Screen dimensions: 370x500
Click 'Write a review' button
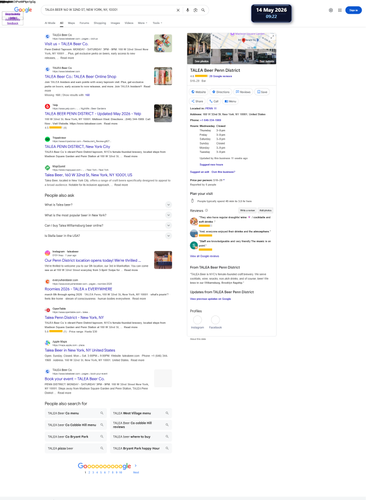pos(247,210)
